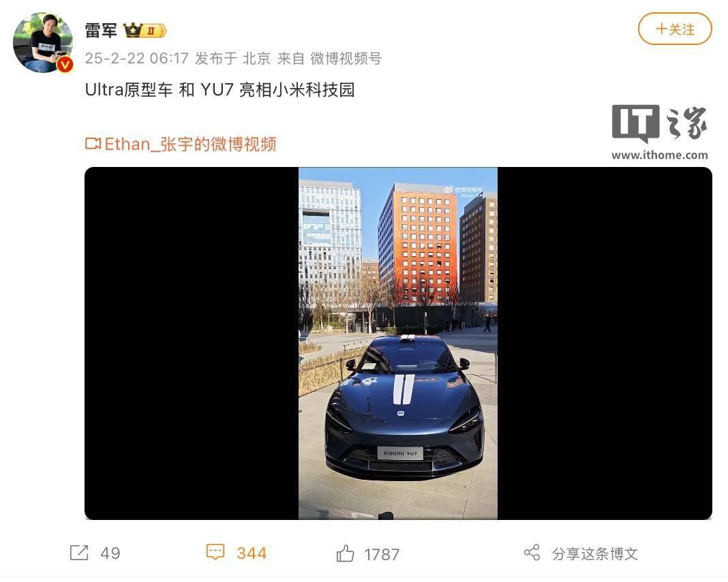
Task: Open the 雷军 username link
Action: (x=101, y=31)
